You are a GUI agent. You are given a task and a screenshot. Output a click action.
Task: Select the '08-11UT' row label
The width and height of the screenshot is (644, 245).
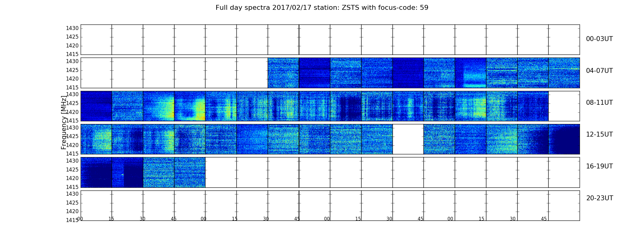click(x=599, y=103)
